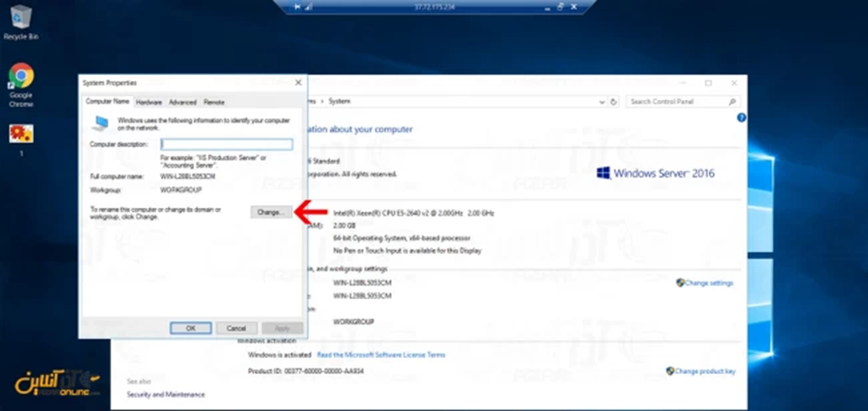Open the Remote tab
The image size is (868, 411).
click(x=213, y=103)
